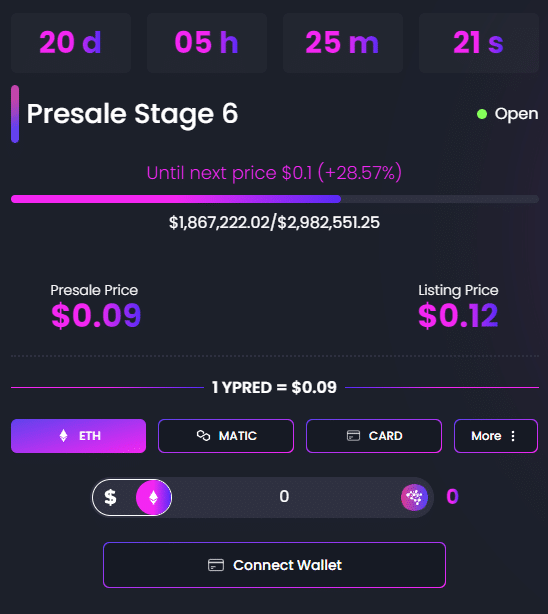Click the Connect Wallet button
Screen dimensions: 548x614
coord(275,565)
